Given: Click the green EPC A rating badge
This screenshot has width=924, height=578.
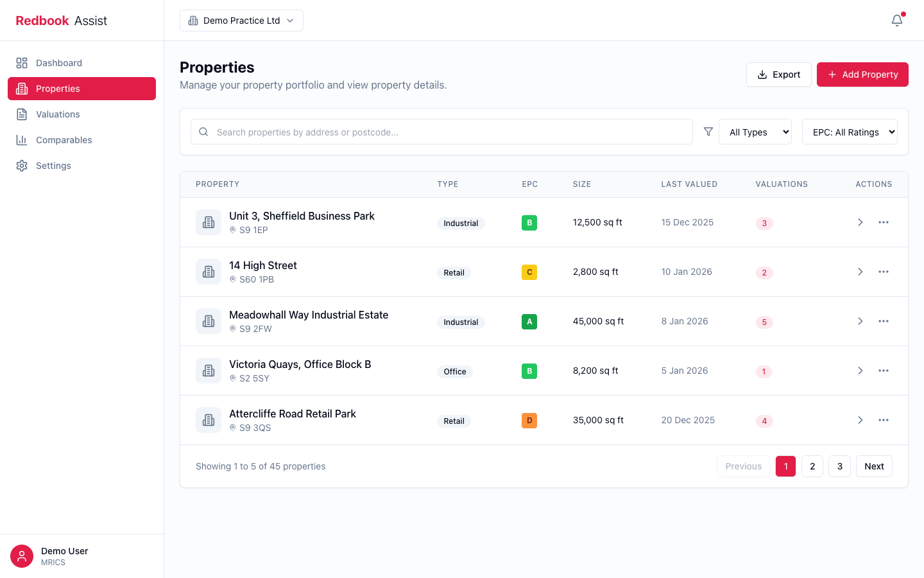Looking at the screenshot, I should (529, 322).
